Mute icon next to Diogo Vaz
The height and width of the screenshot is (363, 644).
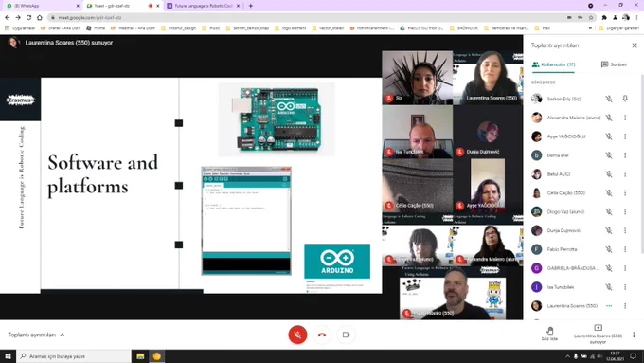tap(609, 211)
